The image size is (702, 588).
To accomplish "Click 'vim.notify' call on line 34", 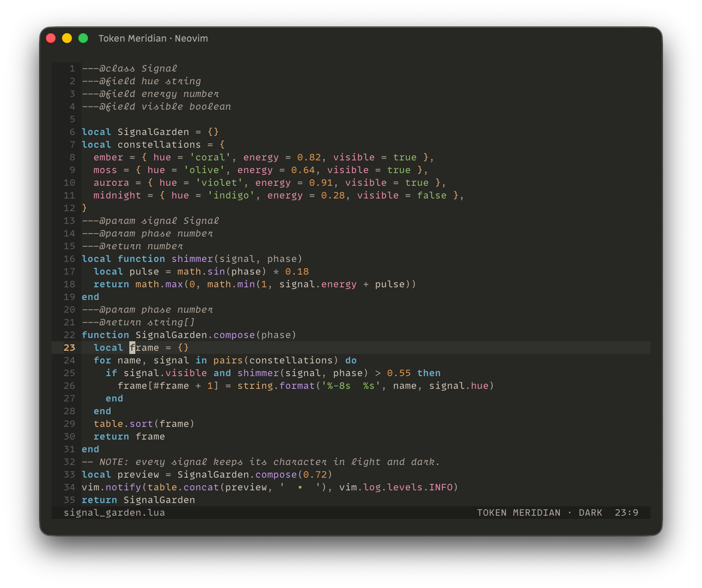I will pyautogui.click(x=111, y=487).
